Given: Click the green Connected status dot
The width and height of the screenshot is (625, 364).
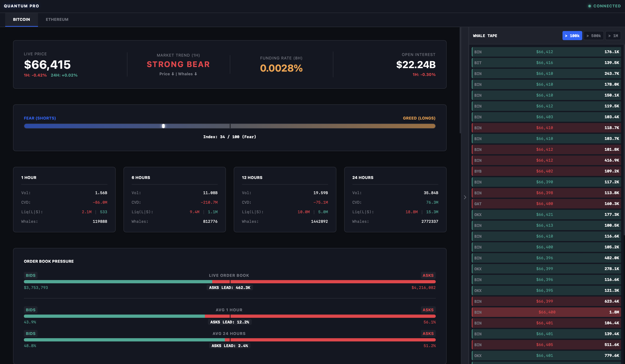Looking at the screenshot, I should point(589,6).
